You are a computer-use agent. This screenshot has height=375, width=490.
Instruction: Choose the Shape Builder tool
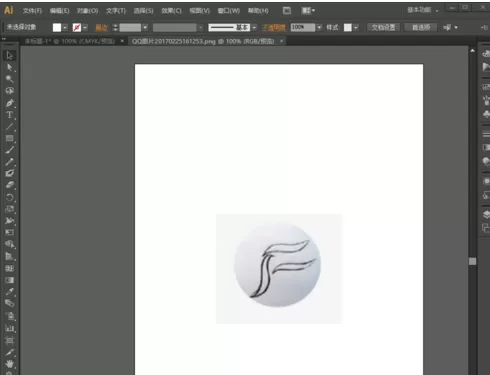(x=9, y=244)
